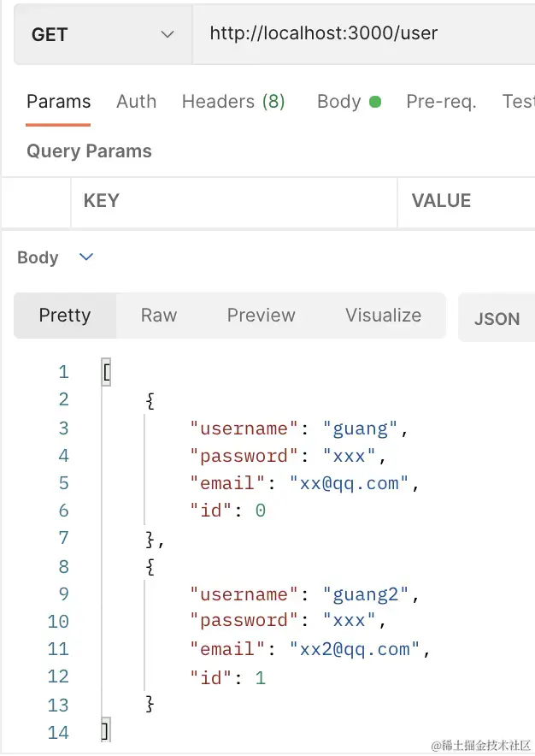Click the request URL field

point(359,34)
